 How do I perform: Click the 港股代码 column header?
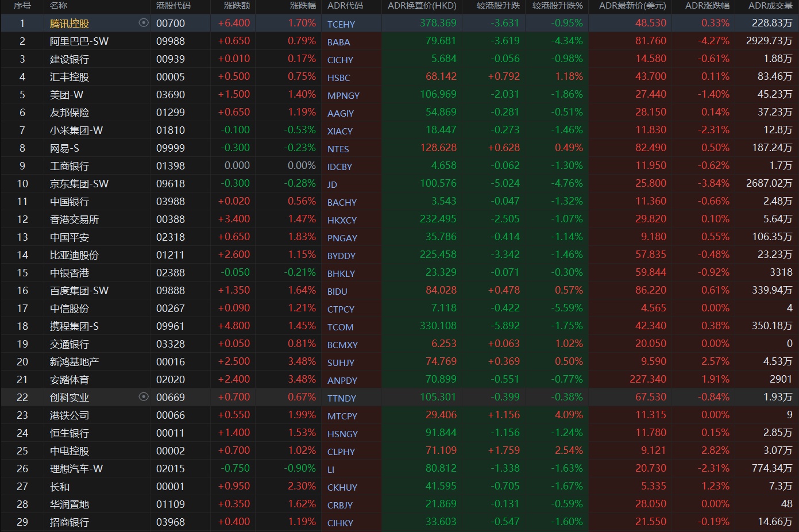click(x=173, y=6)
